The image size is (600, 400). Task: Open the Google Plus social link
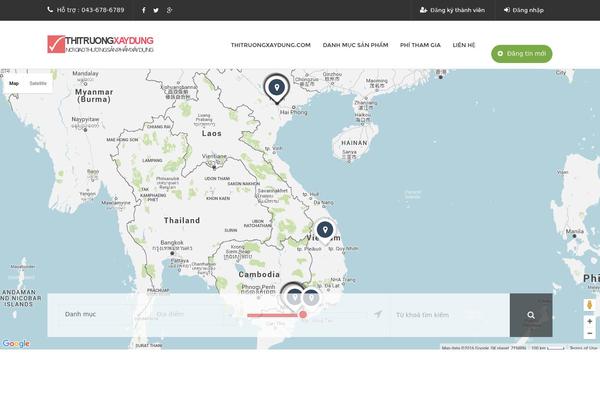coord(170,10)
